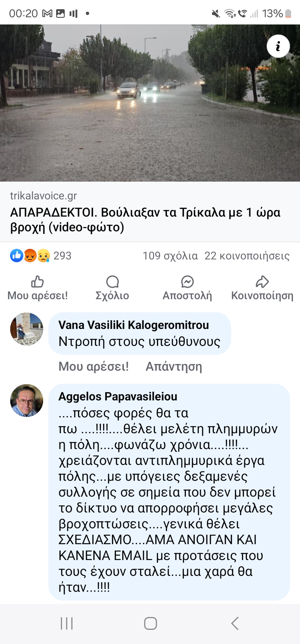Viewport: 300px width, 644px height.
Task: Tap the comment speech bubble icon
Action: [112, 282]
